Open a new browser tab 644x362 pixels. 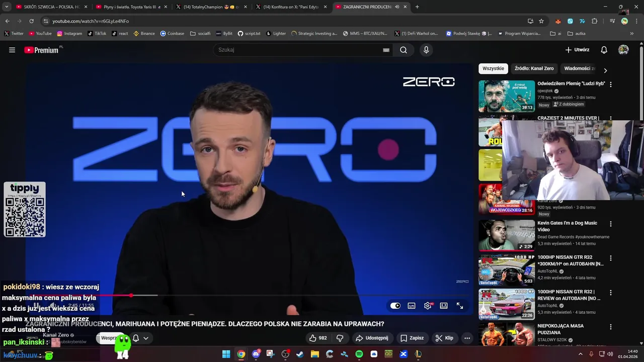(417, 7)
